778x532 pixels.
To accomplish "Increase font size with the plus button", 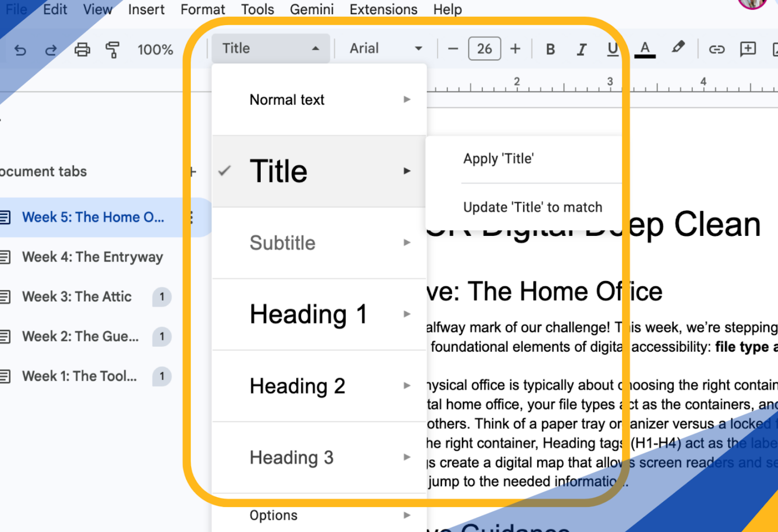I will (515, 49).
